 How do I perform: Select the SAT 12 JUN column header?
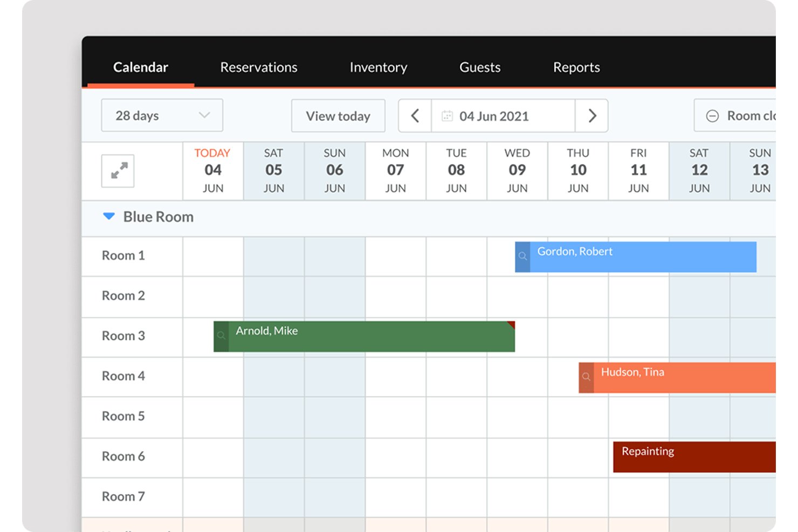click(x=699, y=171)
